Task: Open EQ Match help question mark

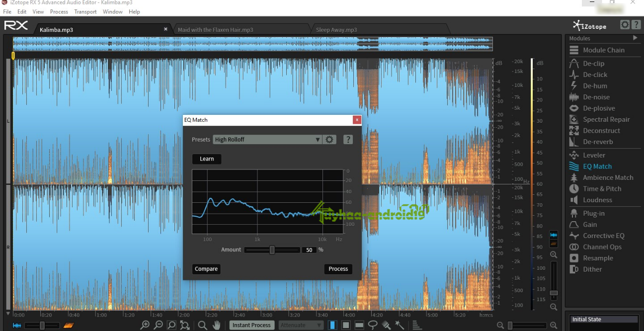Action: pos(348,140)
